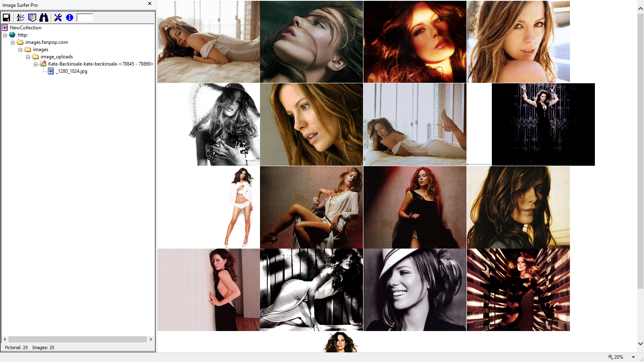
Task: Open side profile auburn hair thumbnail
Action: [312, 124]
